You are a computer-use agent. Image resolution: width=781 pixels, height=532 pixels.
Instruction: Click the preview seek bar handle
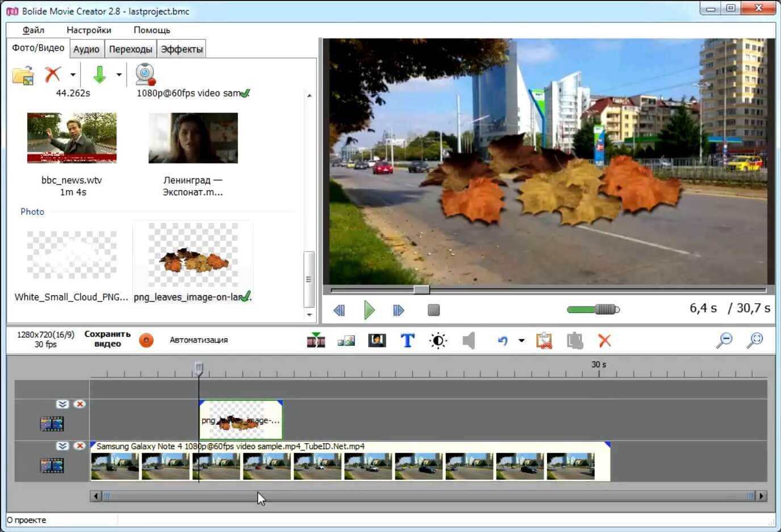coord(421,290)
